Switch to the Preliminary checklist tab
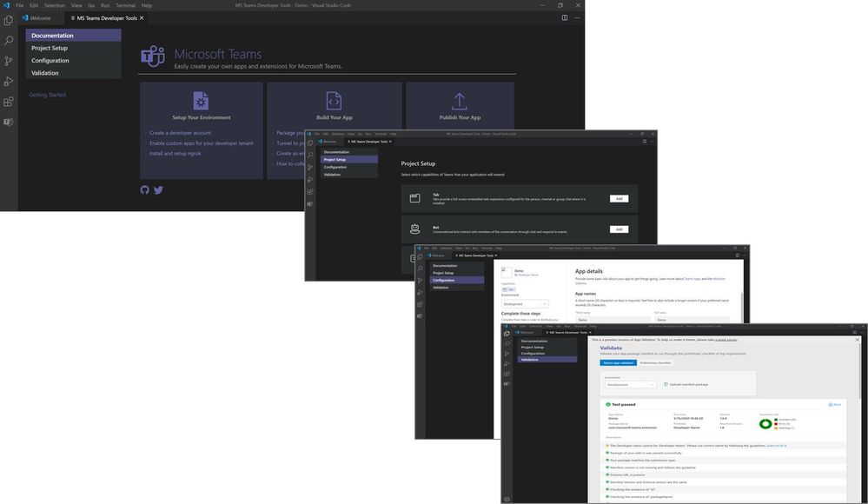This screenshot has height=504, width=868. click(x=655, y=362)
